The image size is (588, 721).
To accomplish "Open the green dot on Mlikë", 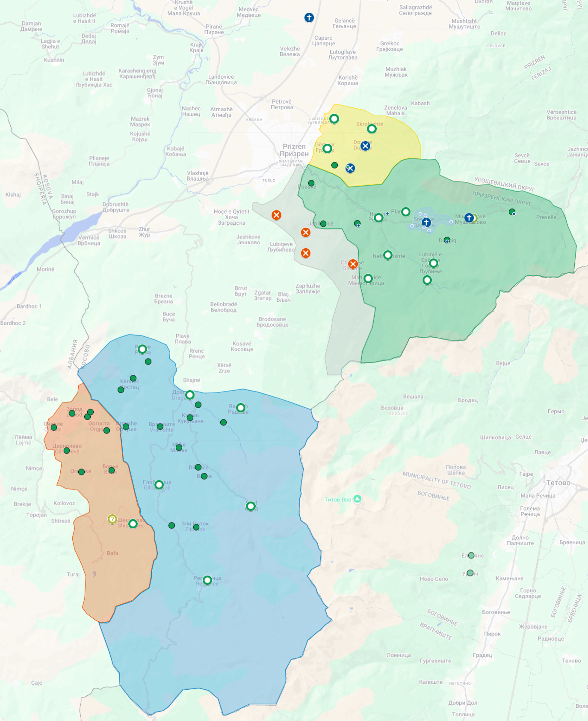I will (x=179, y=448).
